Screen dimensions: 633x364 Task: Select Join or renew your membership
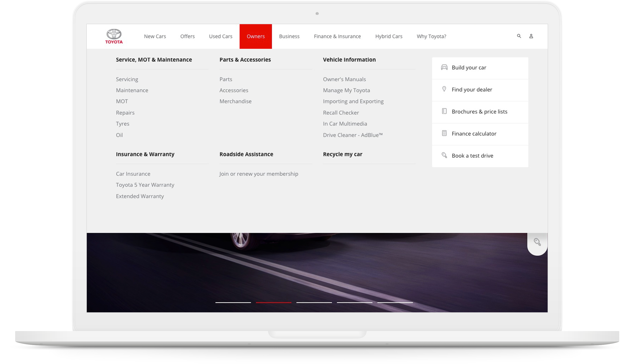(259, 174)
